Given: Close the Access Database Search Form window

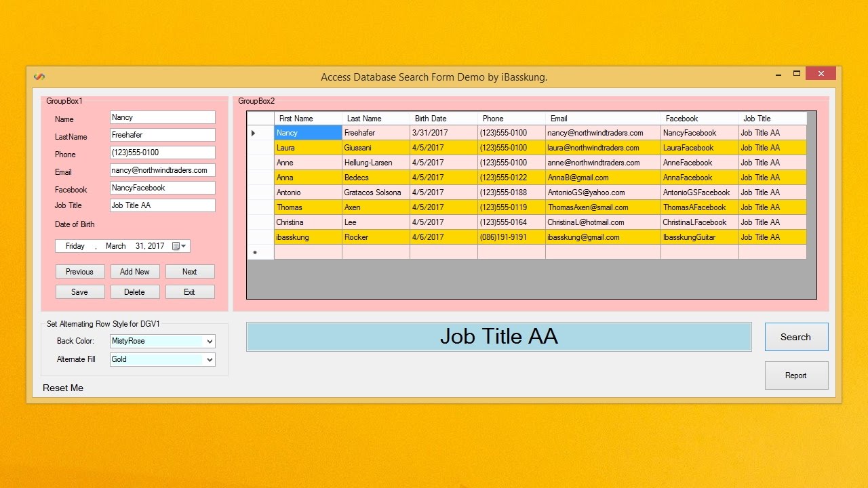Looking at the screenshot, I should click(821, 73).
